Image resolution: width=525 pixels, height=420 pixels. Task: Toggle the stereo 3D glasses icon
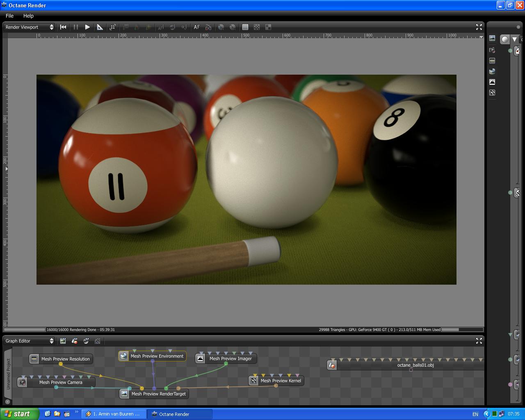pos(208,27)
